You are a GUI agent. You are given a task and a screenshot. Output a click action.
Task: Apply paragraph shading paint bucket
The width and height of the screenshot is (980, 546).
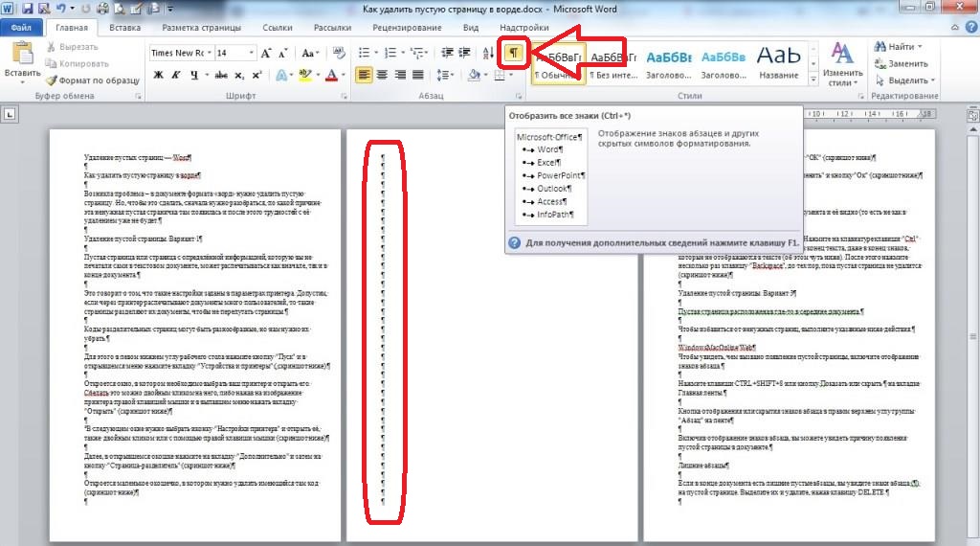pos(474,75)
